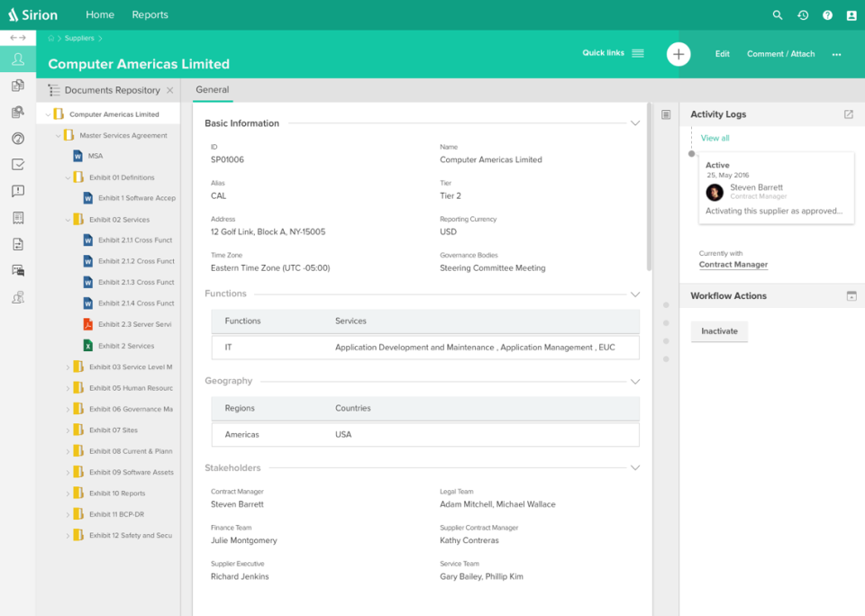Click the search magnifier icon in header
The height and width of the screenshot is (616, 865).
(778, 15)
